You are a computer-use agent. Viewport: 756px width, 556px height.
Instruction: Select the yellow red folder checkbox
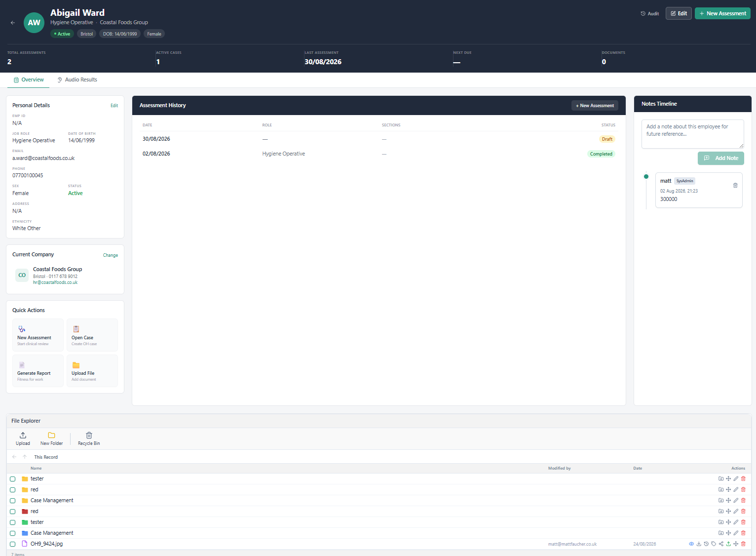13,490
